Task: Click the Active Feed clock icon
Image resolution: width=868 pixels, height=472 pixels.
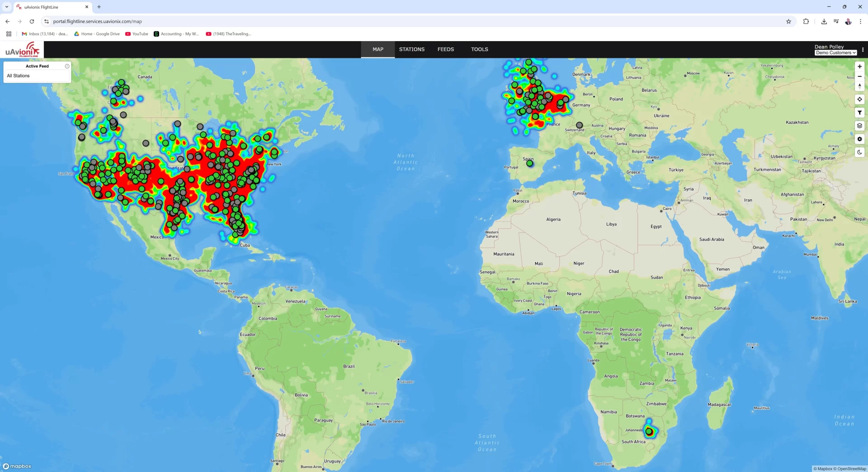Action: coord(67,66)
